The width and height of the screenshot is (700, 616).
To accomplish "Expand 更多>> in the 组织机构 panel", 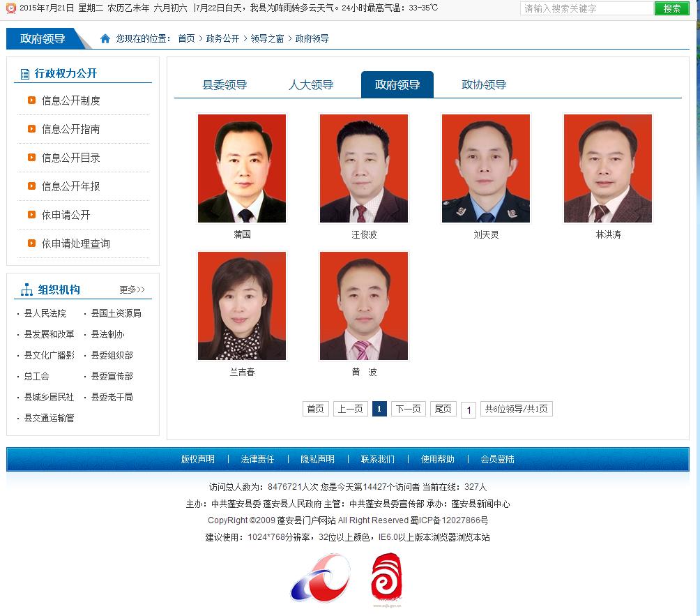I will (x=132, y=290).
